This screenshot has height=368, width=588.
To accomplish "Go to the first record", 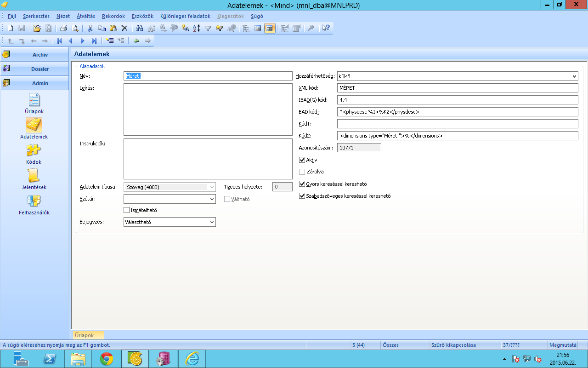I will pos(60,41).
